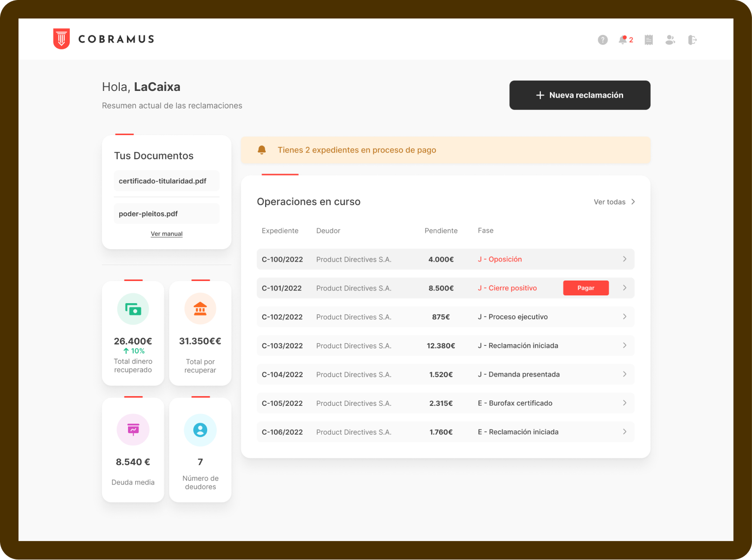
Task: Open notifications bell with 2 alerts
Action: pyautogui.click(x=623, y=40)
